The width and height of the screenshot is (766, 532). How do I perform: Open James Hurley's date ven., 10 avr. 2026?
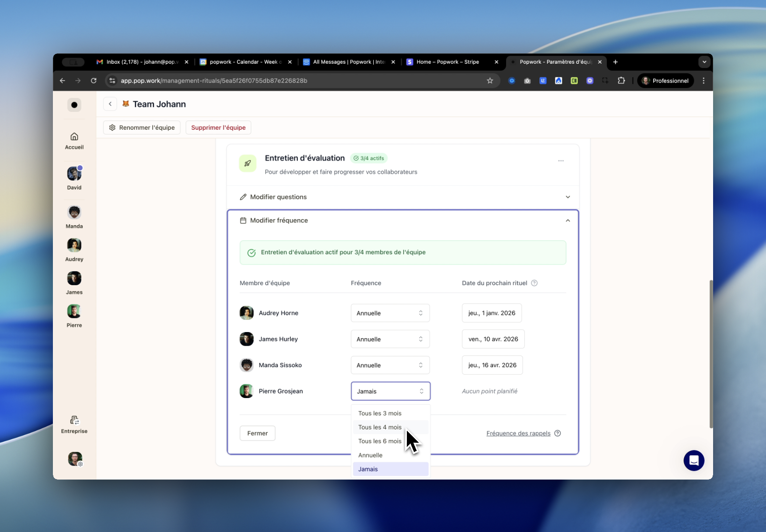tap(493, 339)
